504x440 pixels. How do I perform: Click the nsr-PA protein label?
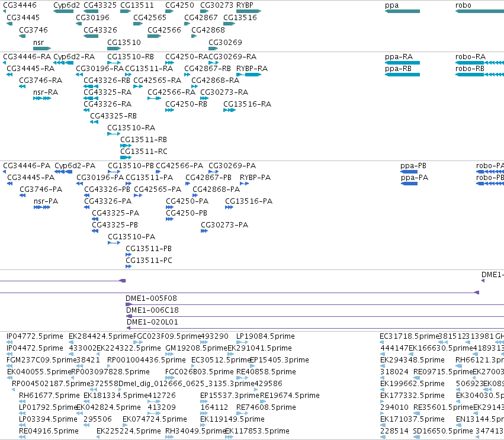[46, 201]
